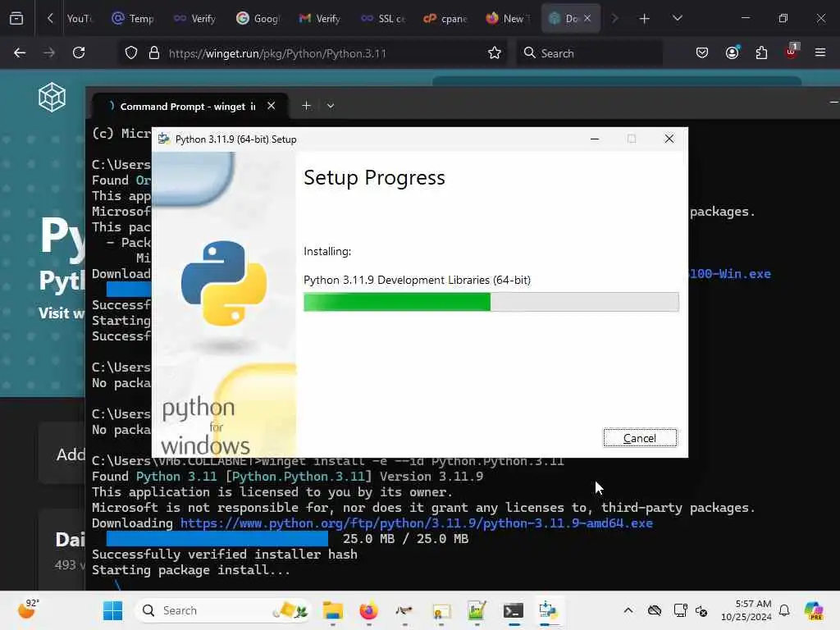Reload the winget.run page
The height and width of the screenshot is (630, 840).
click(x=79, y=52)
